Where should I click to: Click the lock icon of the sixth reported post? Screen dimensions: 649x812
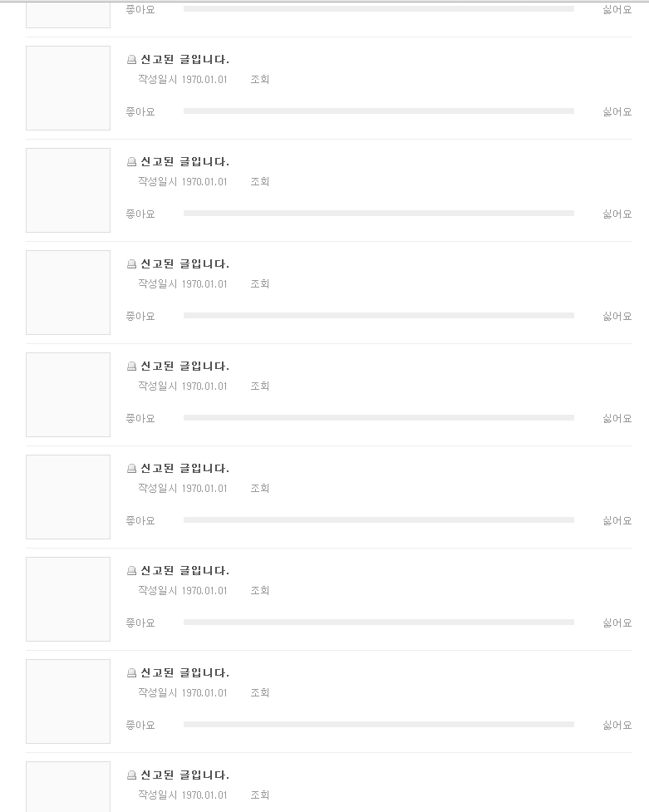click(x=131, y=571)
